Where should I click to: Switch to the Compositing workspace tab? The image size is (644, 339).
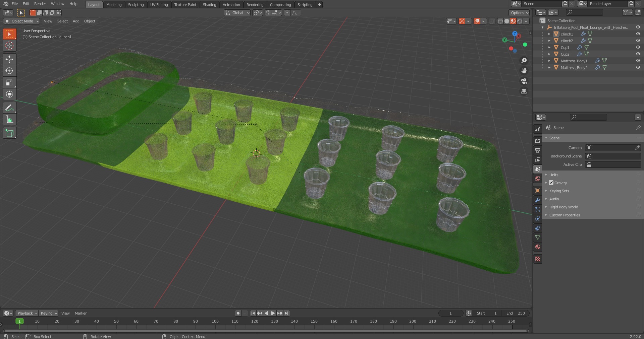(x=280, y=4)
